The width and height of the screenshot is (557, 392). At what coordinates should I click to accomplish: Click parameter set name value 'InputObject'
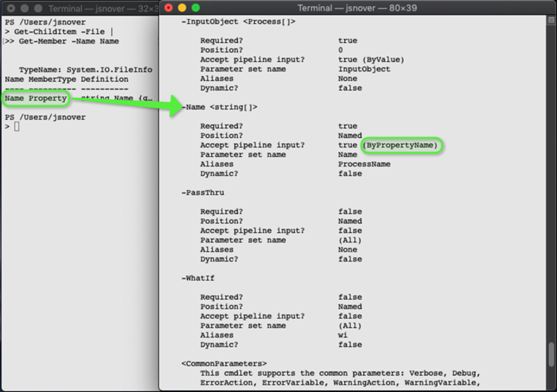(x=364, y=69)
